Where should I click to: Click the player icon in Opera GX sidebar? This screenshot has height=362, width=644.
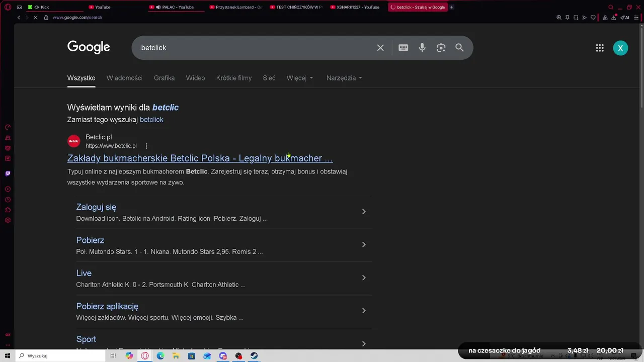click(x=8, y=189)
